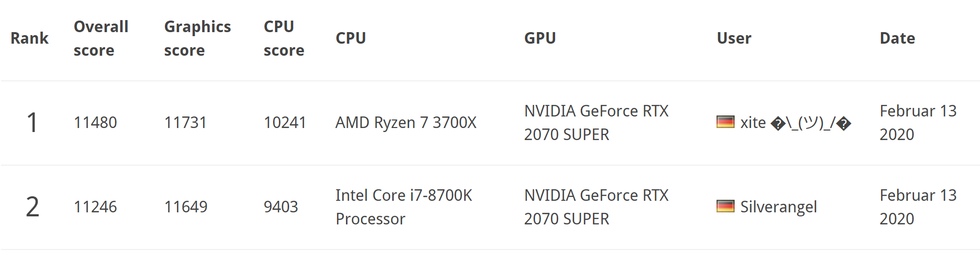Open the overall score 11480 result
Screen dimensions: 980x253
click(95, 122)
